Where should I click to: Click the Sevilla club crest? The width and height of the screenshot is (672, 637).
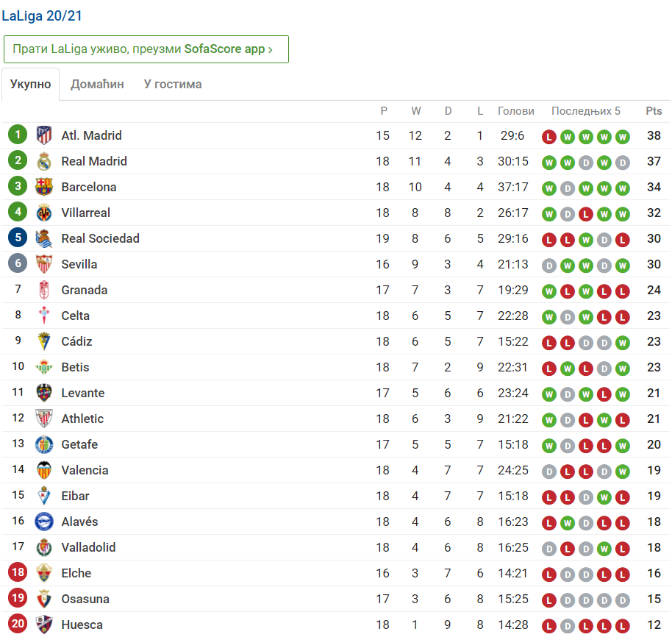click(44, 264)
